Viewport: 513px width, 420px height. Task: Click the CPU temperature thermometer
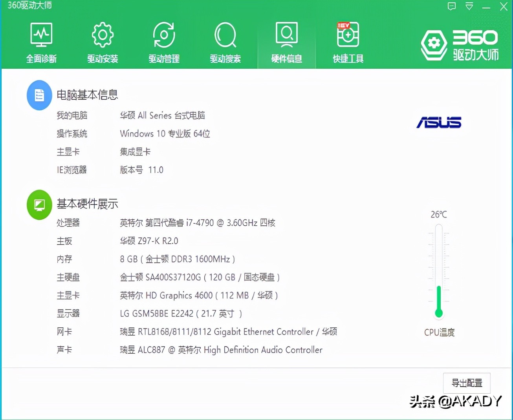[x=438, y=271]
